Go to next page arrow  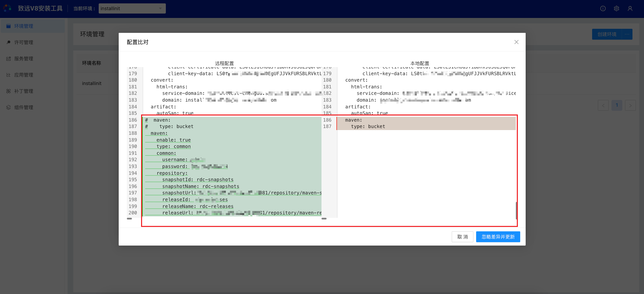(x=630, y=105)
